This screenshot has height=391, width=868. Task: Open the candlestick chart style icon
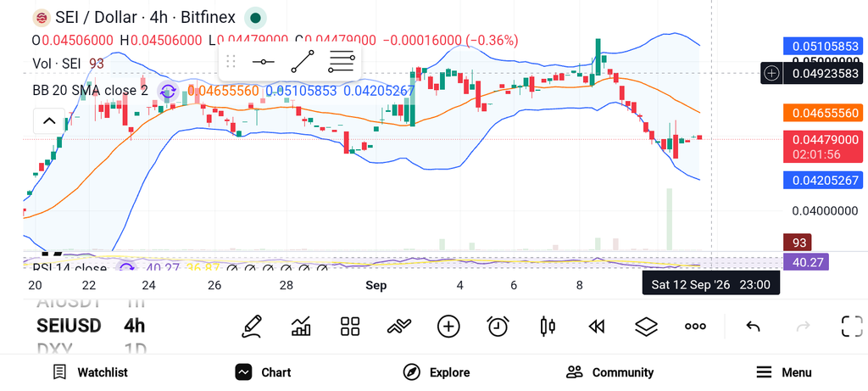tap(547, 327)
